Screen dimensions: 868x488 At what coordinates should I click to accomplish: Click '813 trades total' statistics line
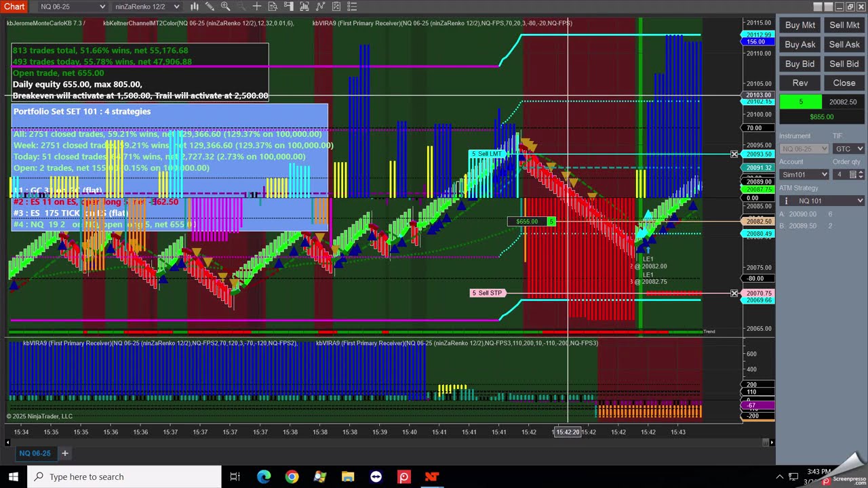pos(100,50)
